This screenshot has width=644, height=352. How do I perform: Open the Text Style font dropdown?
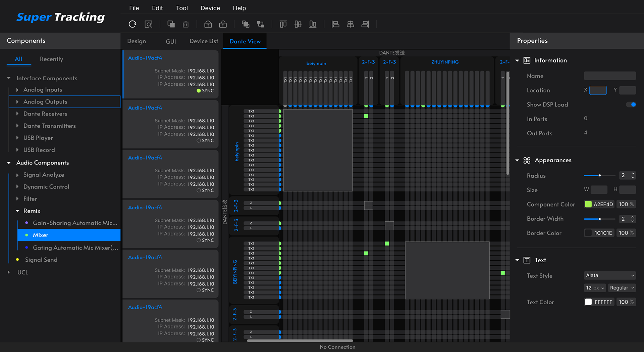coord(610,275)
